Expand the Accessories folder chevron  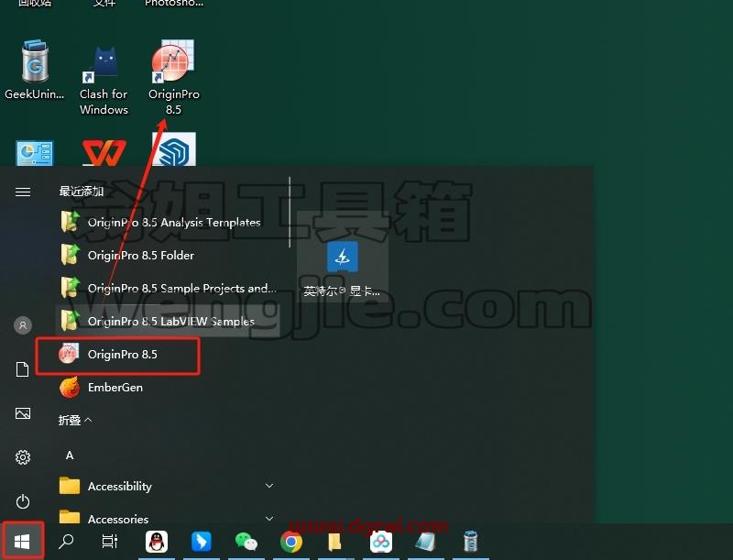(x=269, y=519)
